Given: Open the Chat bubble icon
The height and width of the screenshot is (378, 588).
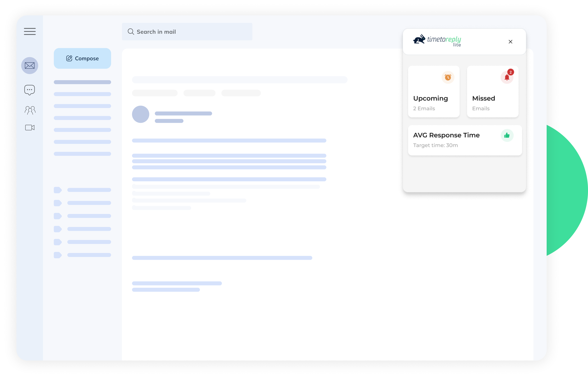Looking at the screenshot, I should (x=30, y=90).
